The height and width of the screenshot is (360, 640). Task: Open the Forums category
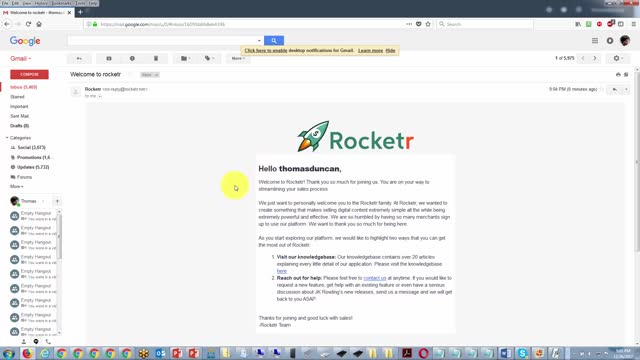(x=24, y=177)
